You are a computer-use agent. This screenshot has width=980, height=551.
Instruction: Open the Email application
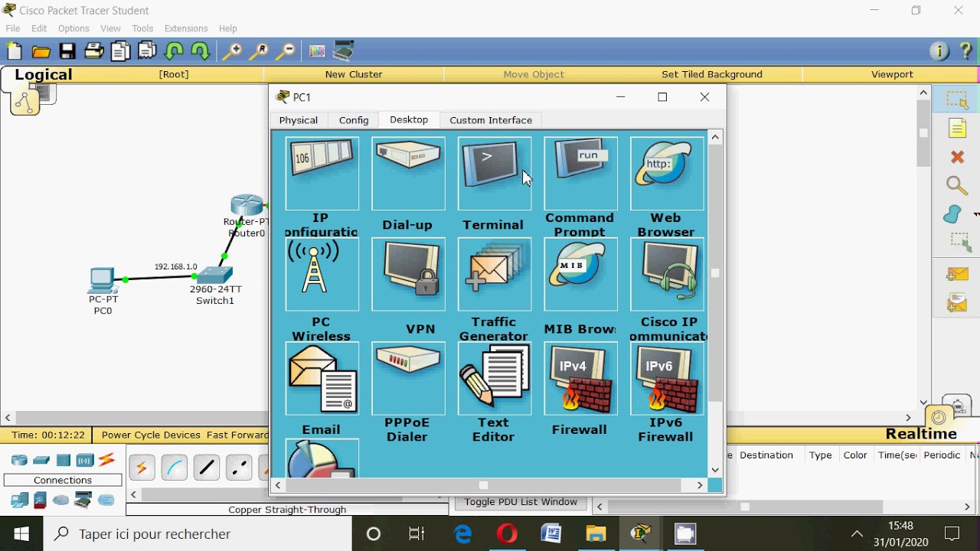click(322, 379)
